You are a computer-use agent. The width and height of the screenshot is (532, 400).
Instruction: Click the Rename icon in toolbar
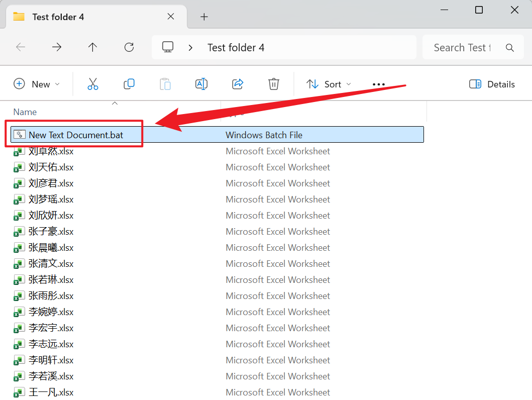coord(201,84)
